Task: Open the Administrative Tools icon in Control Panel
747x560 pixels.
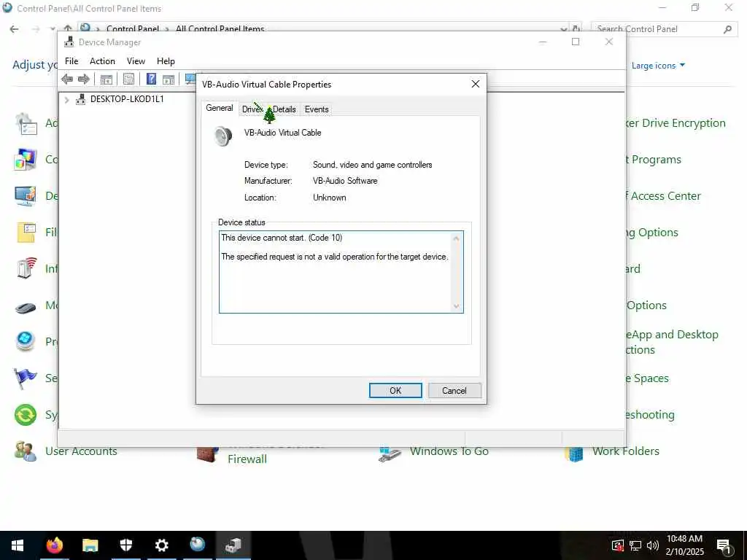Action: (26, 124)
